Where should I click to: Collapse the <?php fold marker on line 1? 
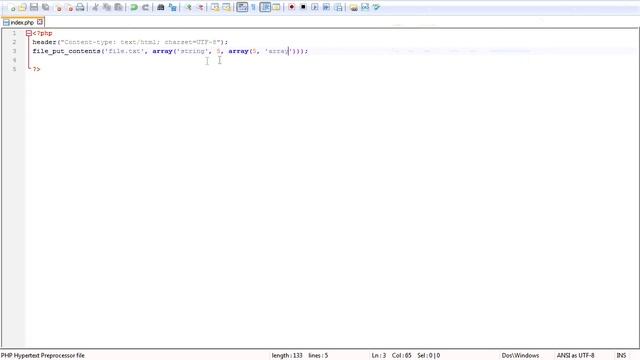pyautogui.click(x=29, y=33)
